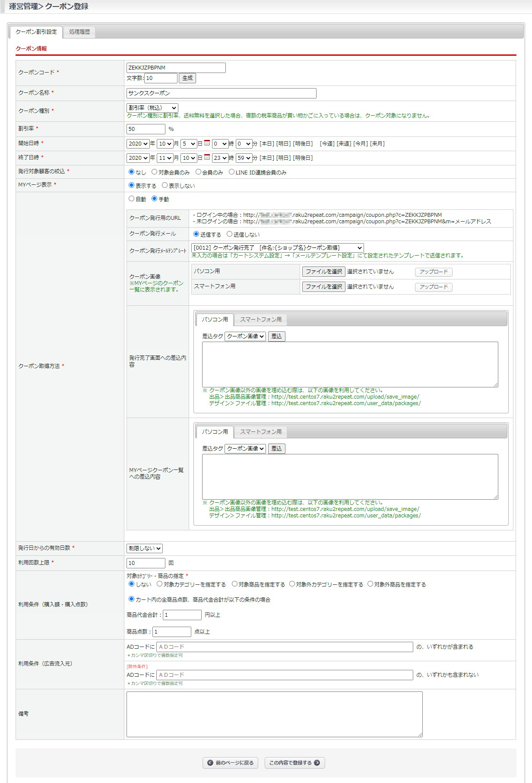The image size is (532, 783).
Task: Click [今週] link in the start date row
Action: 327,144
